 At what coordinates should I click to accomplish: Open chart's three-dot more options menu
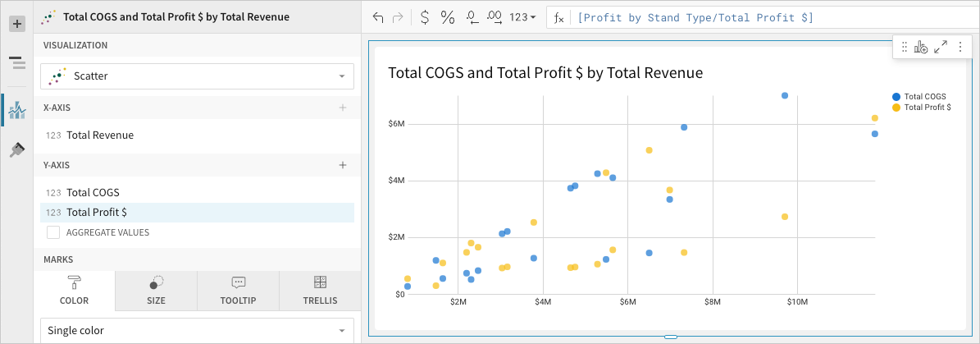click(960, 48)
